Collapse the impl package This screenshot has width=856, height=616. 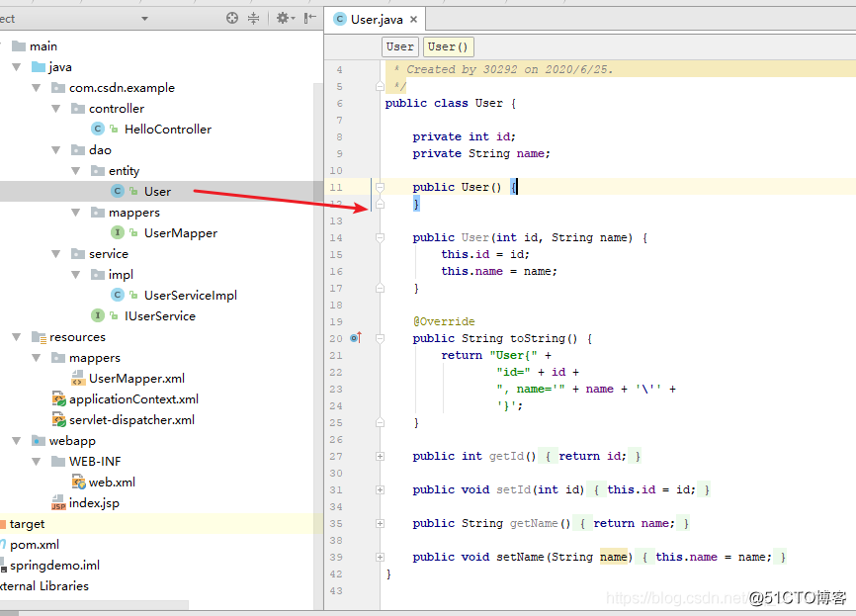76,275
